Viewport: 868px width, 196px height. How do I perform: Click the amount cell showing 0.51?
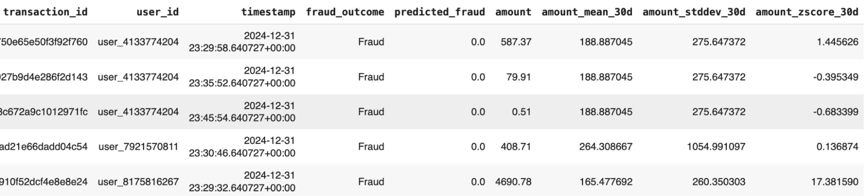coord(521,112)
